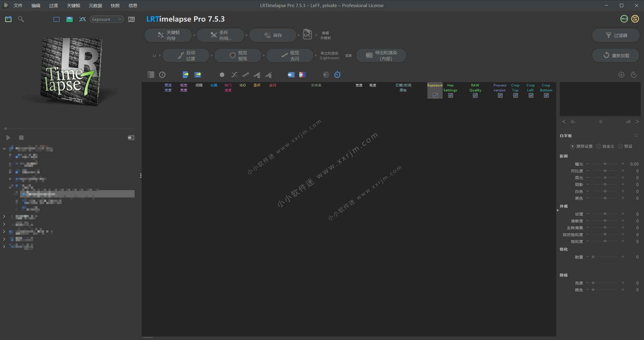Click the spiky graph with trash icon

[x=268, y=74]
